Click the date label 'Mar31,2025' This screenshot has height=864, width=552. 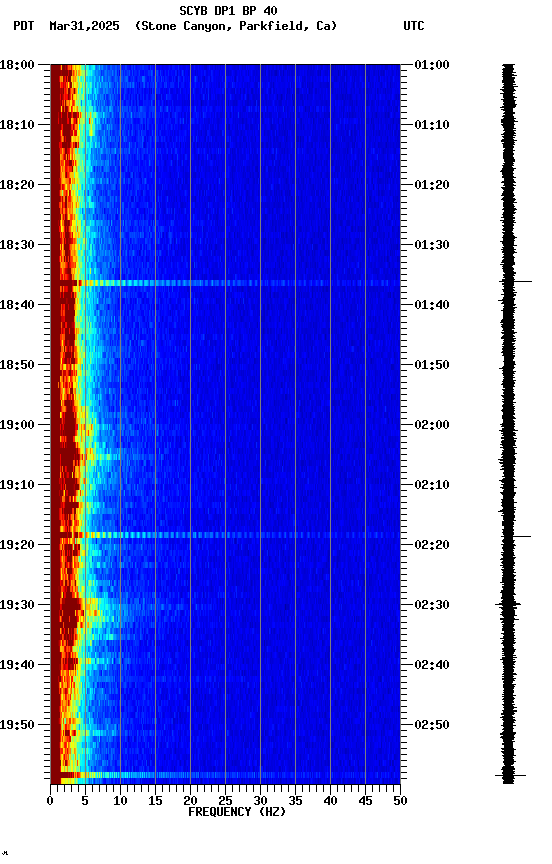(x=84, y=26)
